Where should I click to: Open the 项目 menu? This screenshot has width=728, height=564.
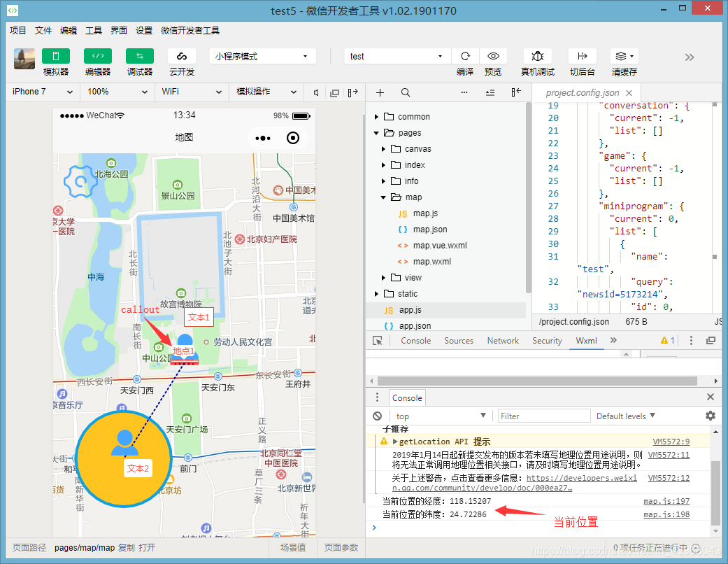click(18, 30)
